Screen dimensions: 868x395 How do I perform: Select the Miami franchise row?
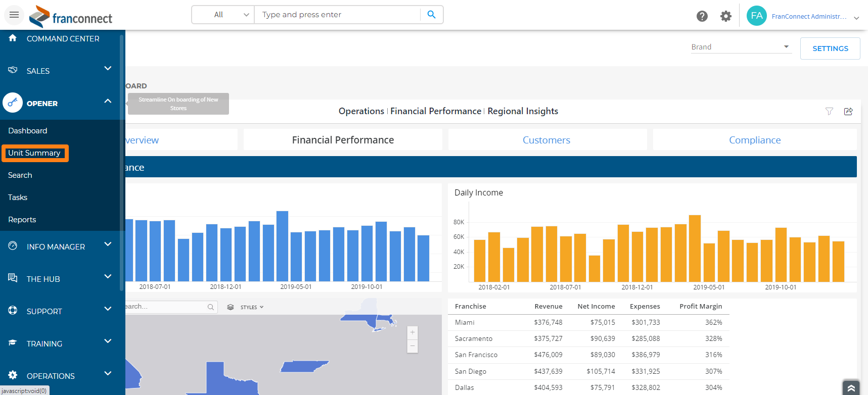588,322
